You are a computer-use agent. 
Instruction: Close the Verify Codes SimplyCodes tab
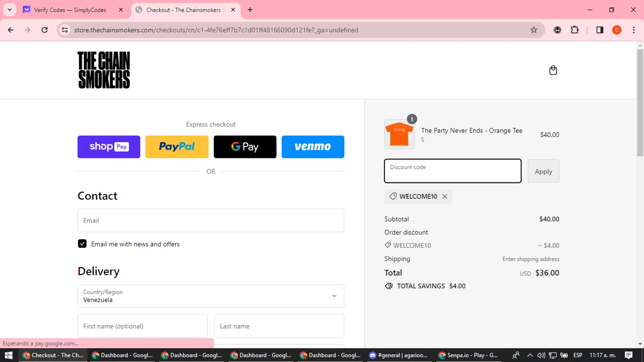121,9
